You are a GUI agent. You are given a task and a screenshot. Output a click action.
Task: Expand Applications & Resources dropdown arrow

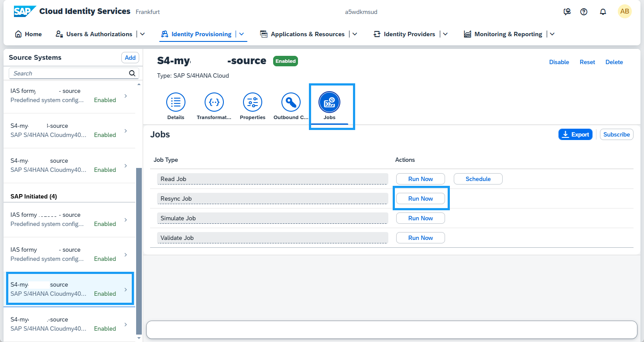click(355, 34)
